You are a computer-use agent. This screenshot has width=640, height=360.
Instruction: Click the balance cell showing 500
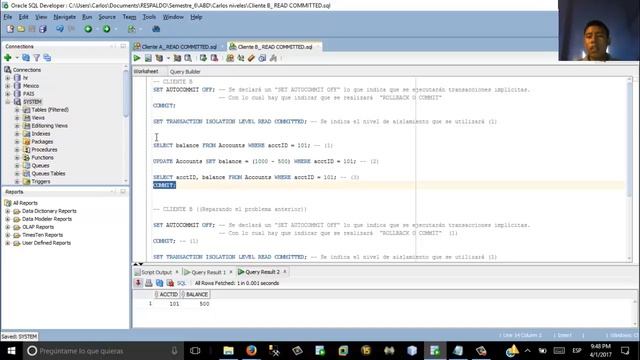tap(204, 304)
